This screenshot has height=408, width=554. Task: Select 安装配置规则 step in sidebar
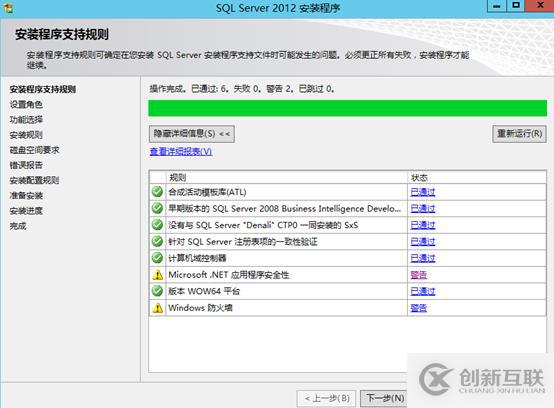(x=34, y=181)
